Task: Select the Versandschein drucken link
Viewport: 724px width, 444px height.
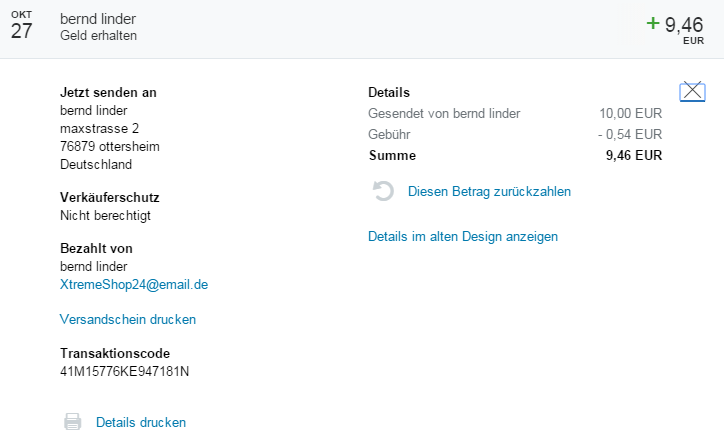Action: pyautogui.click(x=128, y=320)
